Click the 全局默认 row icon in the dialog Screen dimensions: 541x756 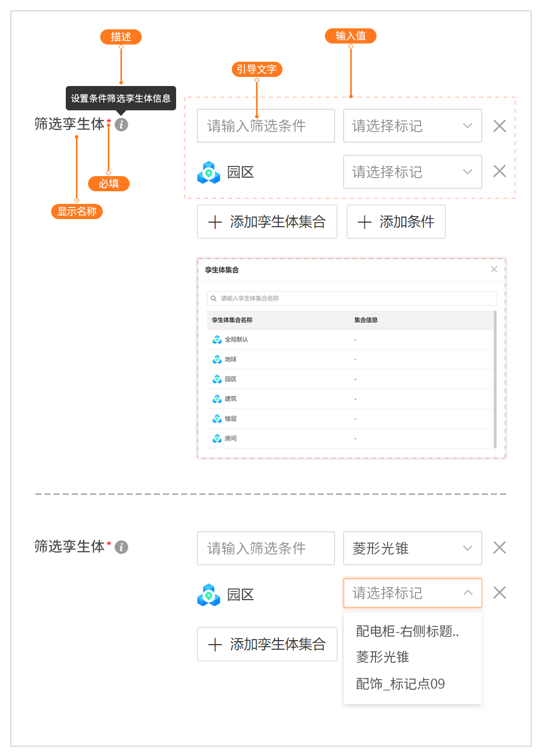click(x=217, y=340)
